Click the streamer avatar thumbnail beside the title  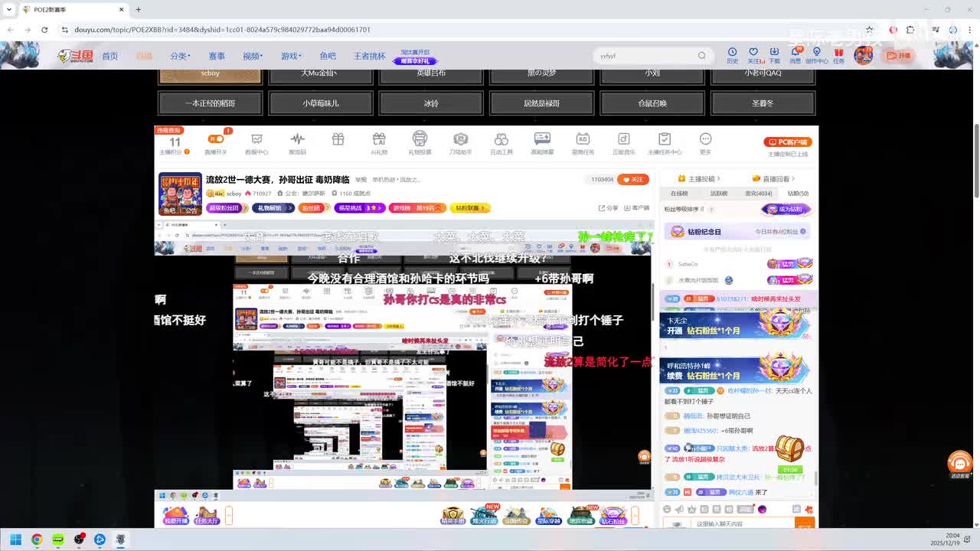coord(180,194)
